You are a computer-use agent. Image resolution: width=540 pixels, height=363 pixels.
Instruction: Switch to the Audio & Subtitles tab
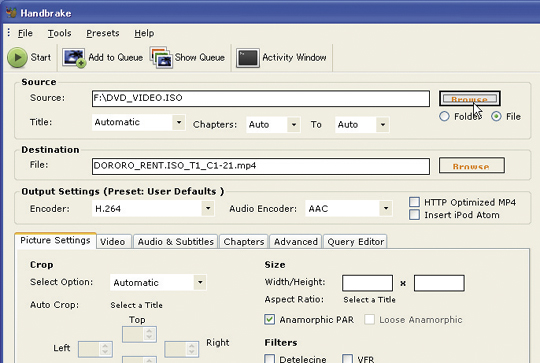coord(176,242)
